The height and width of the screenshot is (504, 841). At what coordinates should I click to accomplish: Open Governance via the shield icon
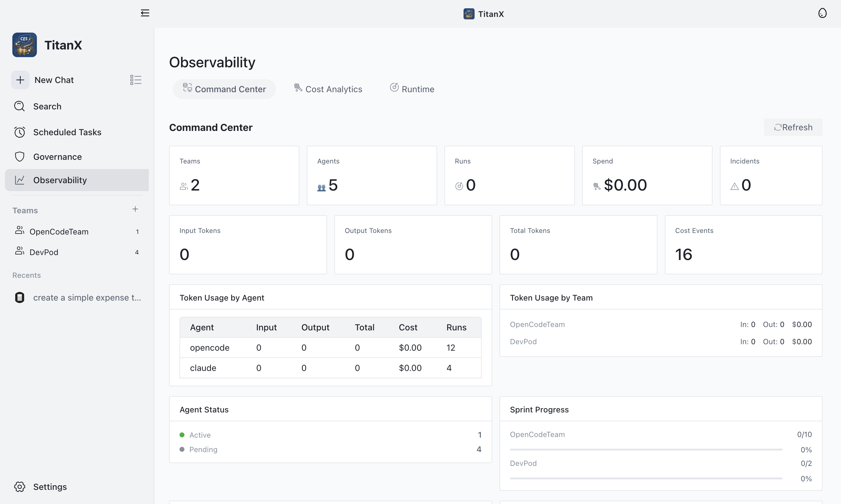pos(19,156)
